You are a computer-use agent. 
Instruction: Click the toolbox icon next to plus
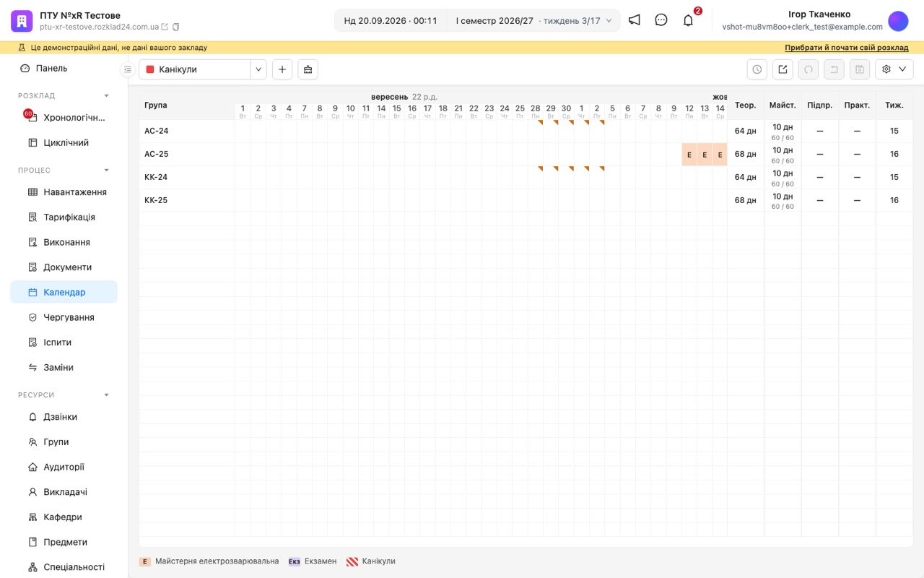(308, 69)
